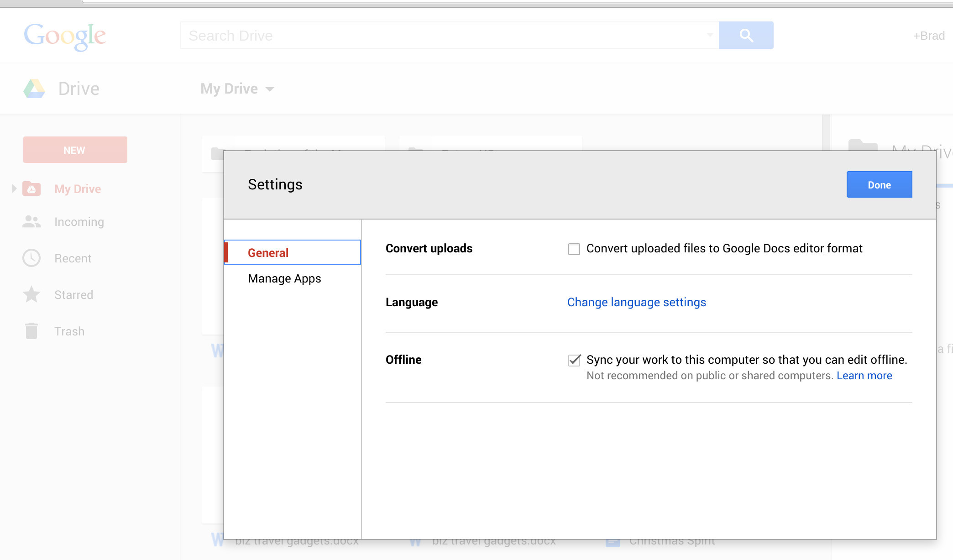Switch to the Manage Apps tab
The width and height of the screenshot is (953, 560).
pyautogui.click(x=284, y=278)
